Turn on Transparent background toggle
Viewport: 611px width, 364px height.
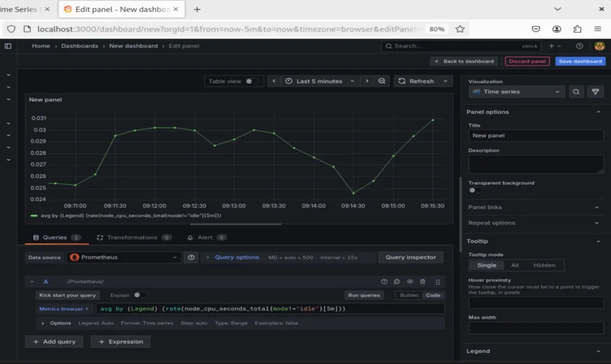476,190
